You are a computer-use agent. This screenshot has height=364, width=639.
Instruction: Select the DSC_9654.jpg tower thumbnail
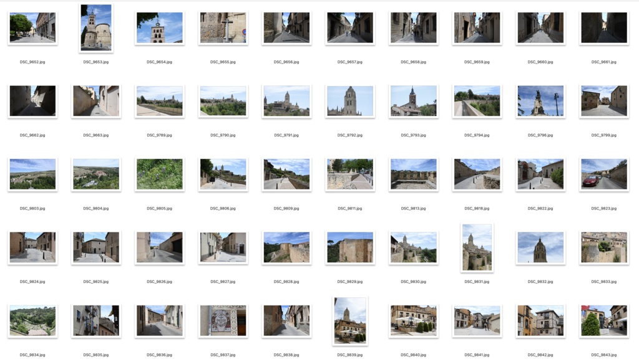[x=159, y=27]
